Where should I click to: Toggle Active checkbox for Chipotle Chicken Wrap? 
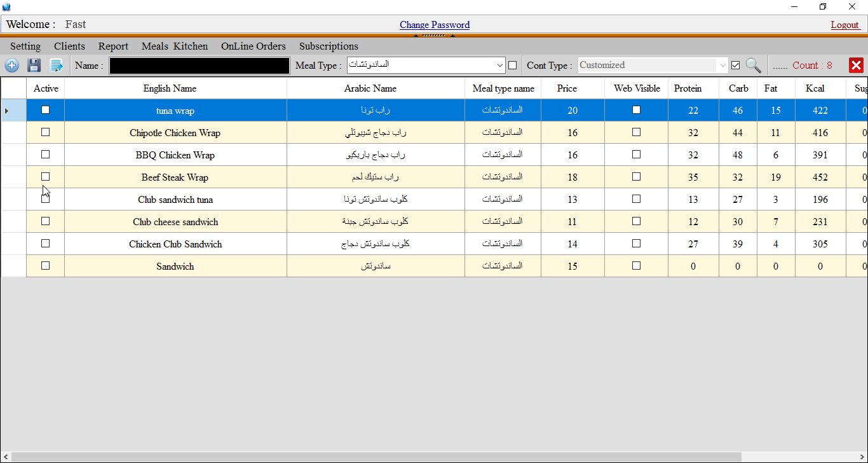tap(45, 132)
